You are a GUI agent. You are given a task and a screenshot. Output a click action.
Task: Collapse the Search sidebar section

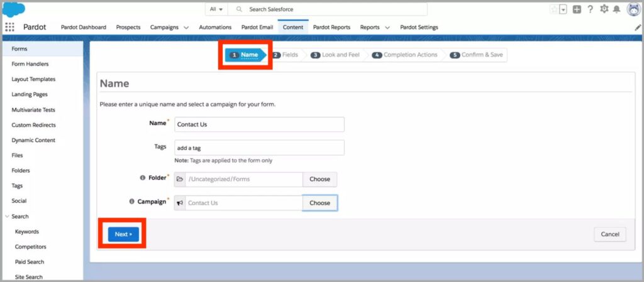click(x=6, y=217)
